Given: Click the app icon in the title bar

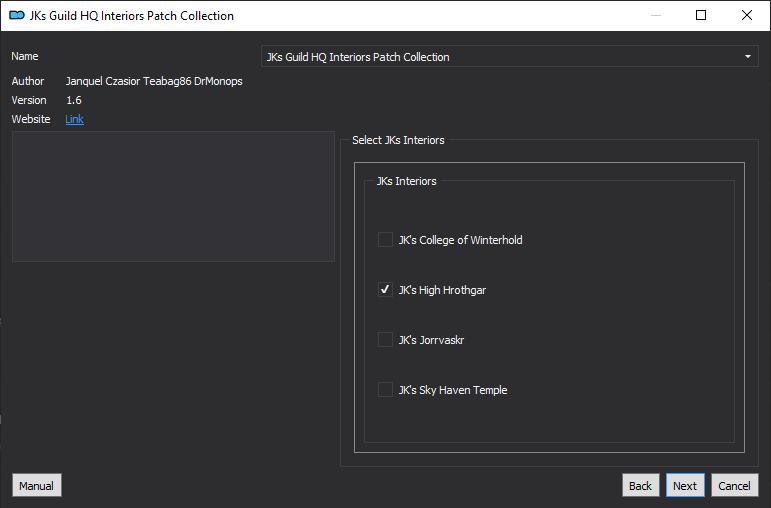Looking at the screenshot, I should point(17,15).
